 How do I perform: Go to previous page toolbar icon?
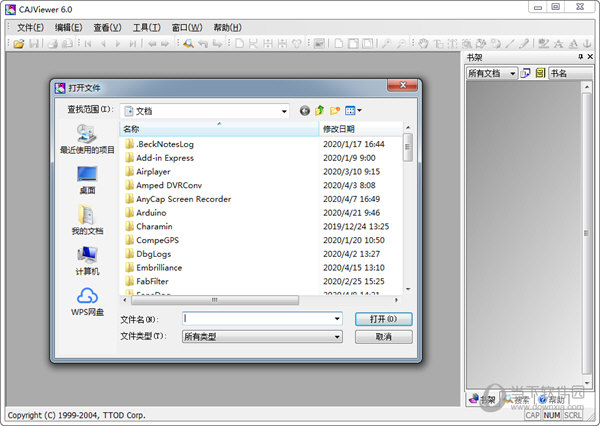point(103,44)
